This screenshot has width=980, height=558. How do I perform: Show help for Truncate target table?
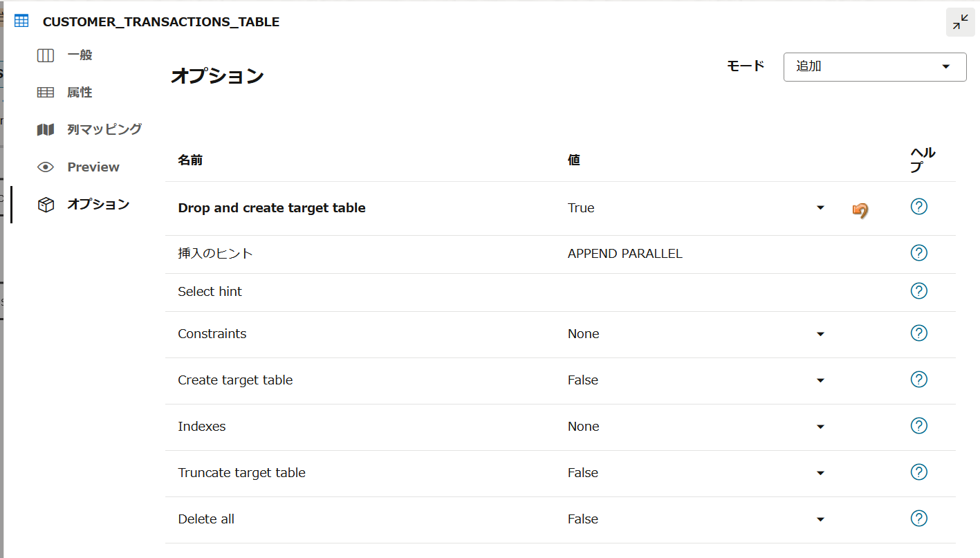(918, 472)
